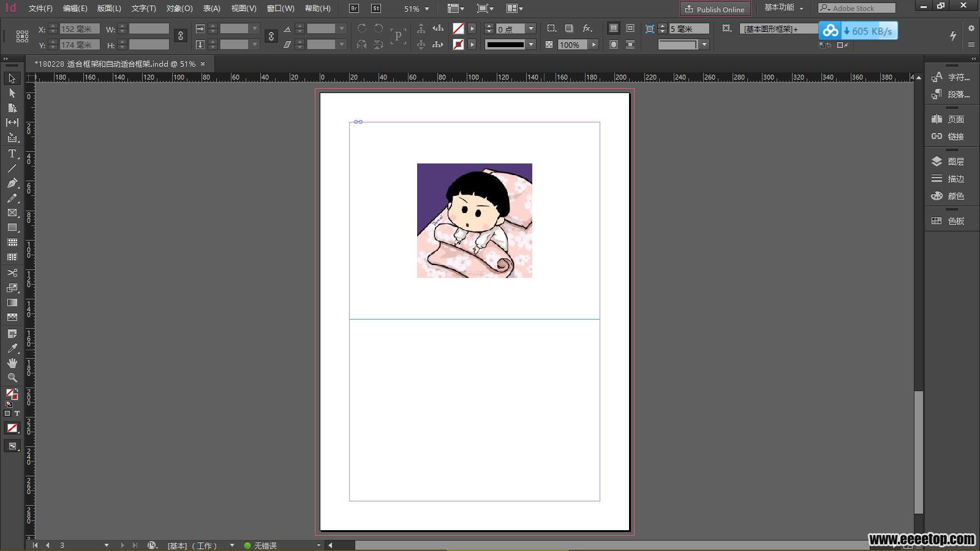Open the 编辑(E) menu
980x551 pixels.
click(75, 9)
